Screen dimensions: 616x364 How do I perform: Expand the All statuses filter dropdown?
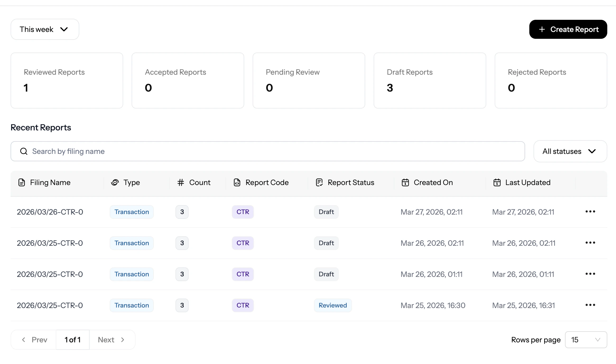tap(570, 151)
